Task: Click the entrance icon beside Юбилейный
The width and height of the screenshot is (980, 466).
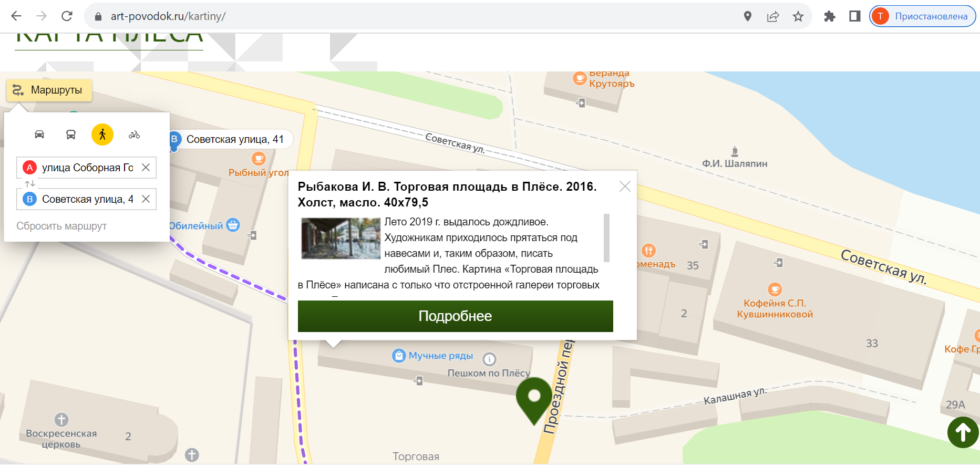Action: point(252,235)
